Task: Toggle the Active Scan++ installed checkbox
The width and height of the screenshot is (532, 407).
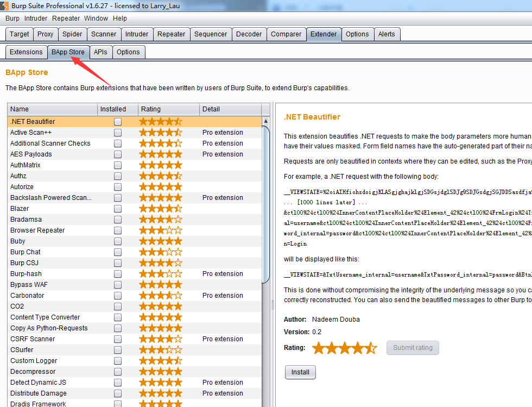Action: point(118,133)
